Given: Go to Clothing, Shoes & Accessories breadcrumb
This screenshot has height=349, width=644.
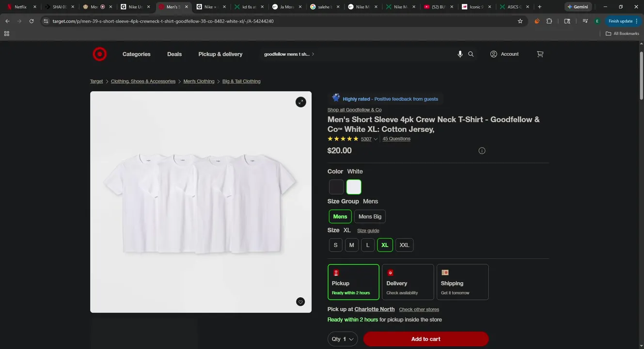Looking at the screenshot, I should (x=143, y=81).
